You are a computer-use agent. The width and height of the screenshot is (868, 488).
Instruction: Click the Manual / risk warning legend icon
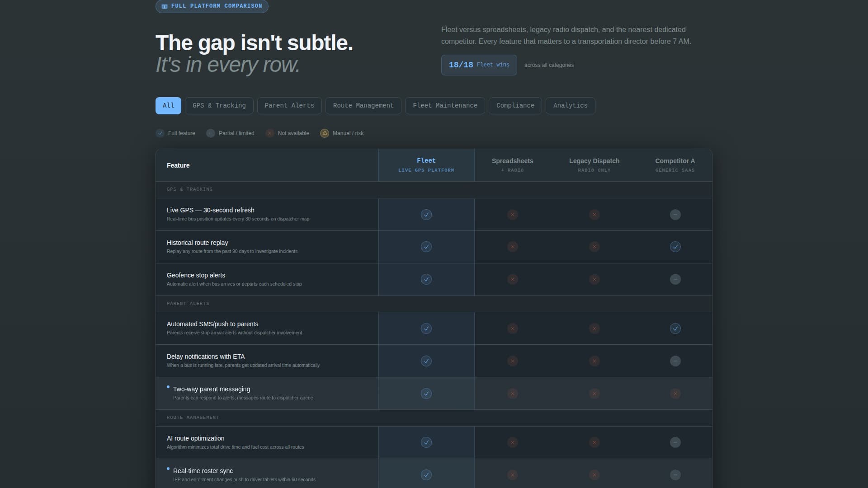(325, 133)
